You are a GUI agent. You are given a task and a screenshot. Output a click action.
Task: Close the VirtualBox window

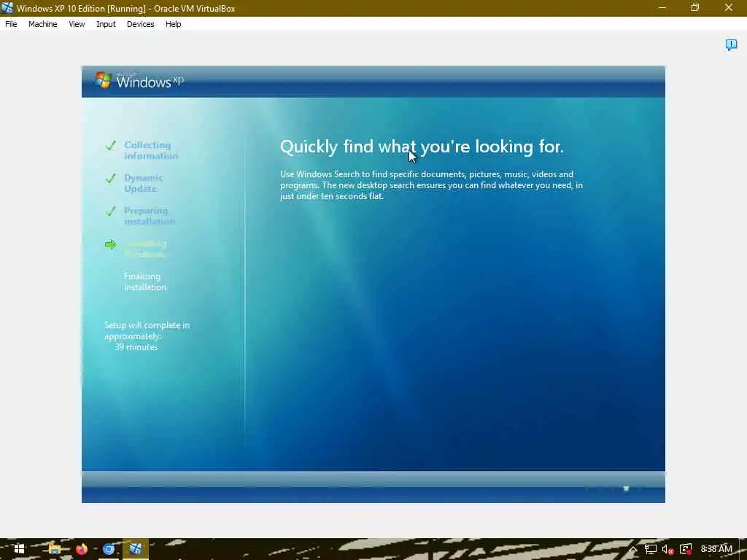[x=729, y=7]
